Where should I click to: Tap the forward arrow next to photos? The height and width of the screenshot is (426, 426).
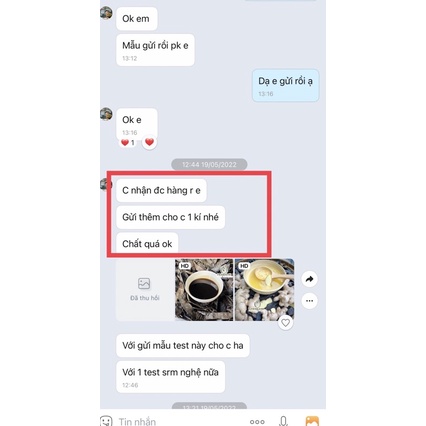pos(309,279)
